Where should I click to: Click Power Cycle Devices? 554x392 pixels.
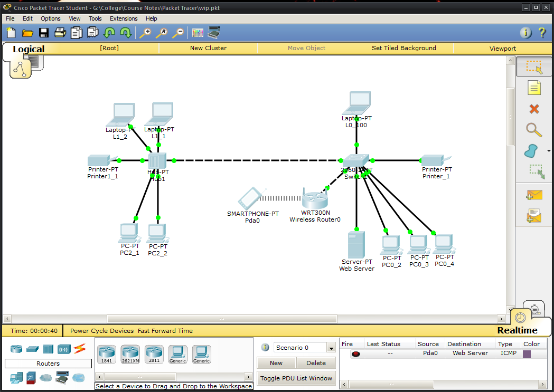click(102, 331)
